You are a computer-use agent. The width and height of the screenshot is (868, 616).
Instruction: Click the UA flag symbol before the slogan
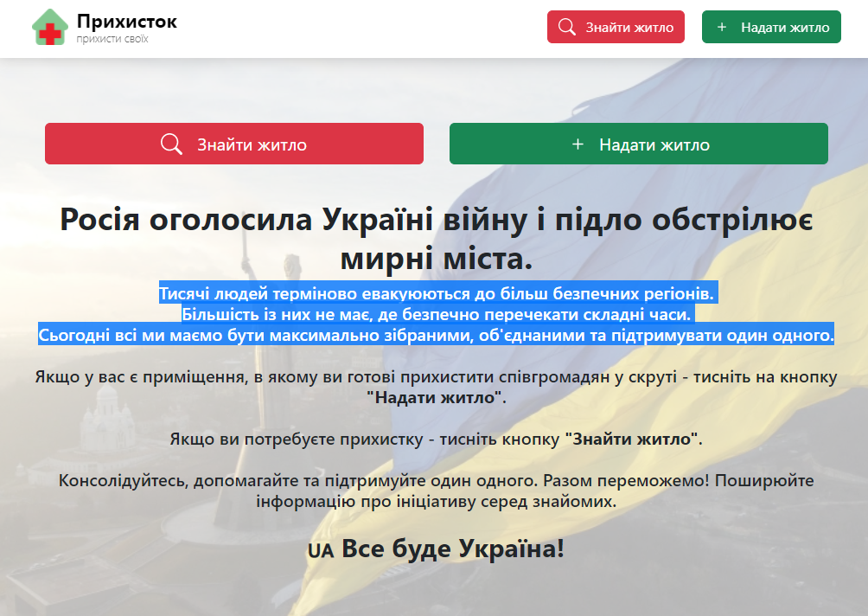click(x=320, y=550)
